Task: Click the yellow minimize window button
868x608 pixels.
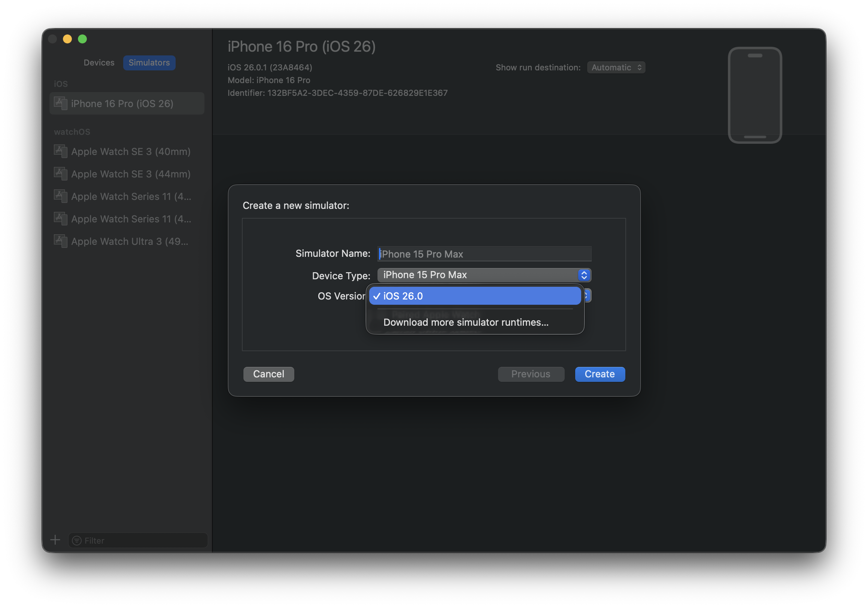Action: click(67, 39)
